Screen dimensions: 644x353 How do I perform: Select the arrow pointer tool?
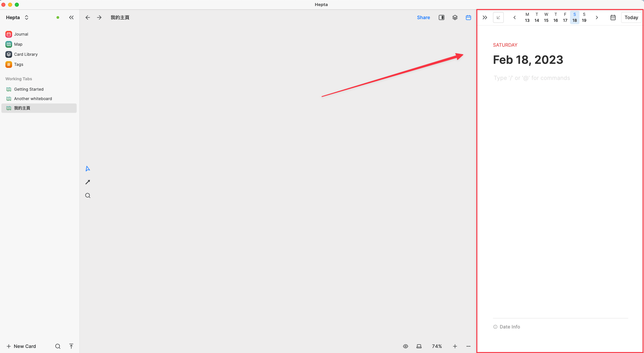click(88, 169)
